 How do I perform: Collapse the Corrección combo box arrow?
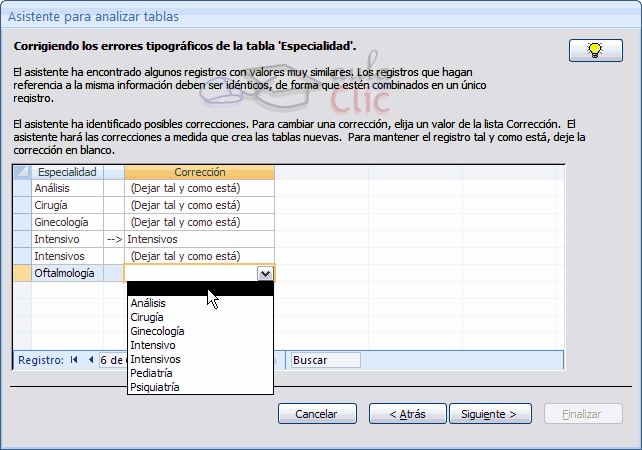coord(265,273)
